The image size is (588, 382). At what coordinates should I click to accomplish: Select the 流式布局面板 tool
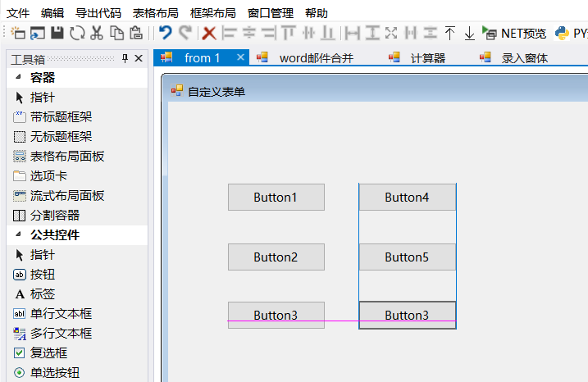[77, 196]
